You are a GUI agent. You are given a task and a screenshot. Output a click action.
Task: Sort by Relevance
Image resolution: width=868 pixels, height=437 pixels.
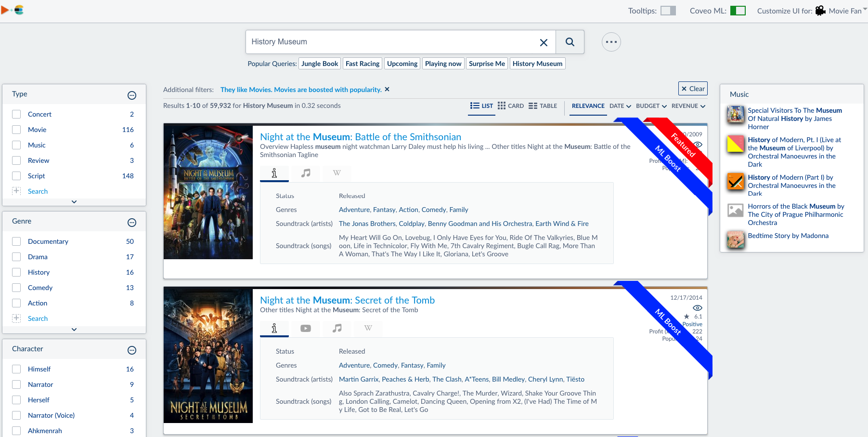click(588, 106)
